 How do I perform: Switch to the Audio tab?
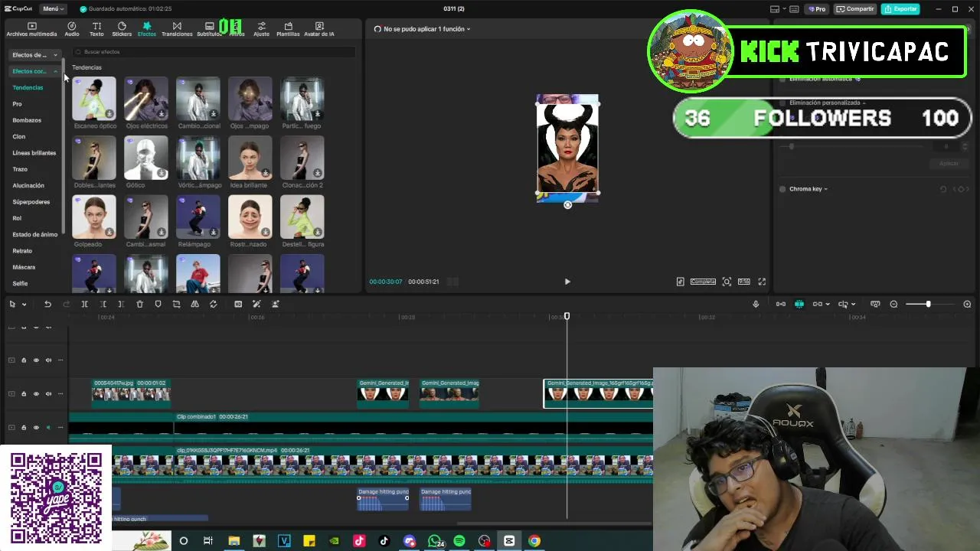[71, 29]
